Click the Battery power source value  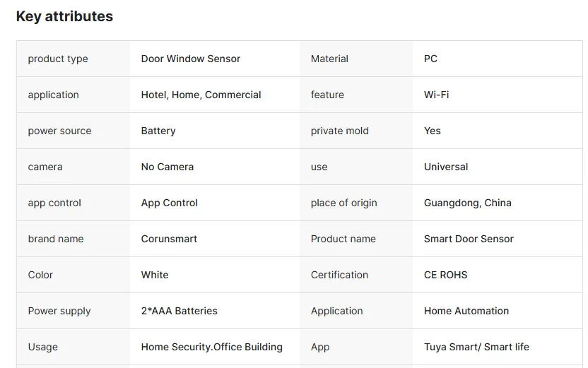pyautogui.click(x=158, y=131)
